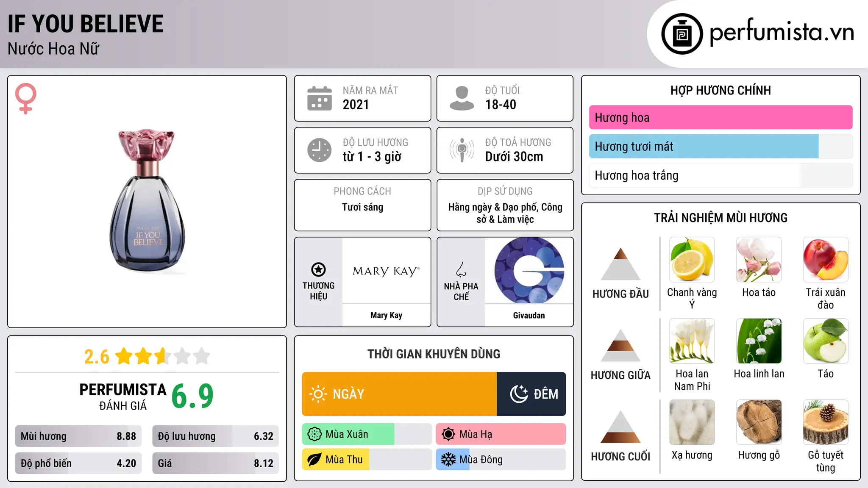This screenshot has width=868, height=488.
Task: Click the launch year value 2021
Action: pos(356,105)
